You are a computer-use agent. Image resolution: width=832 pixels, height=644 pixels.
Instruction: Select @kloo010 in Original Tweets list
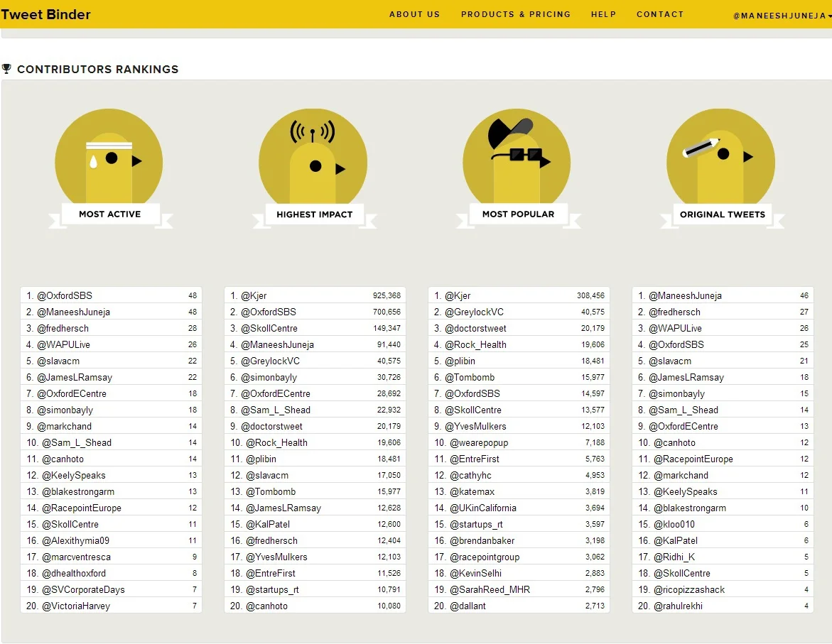point(674,524)
